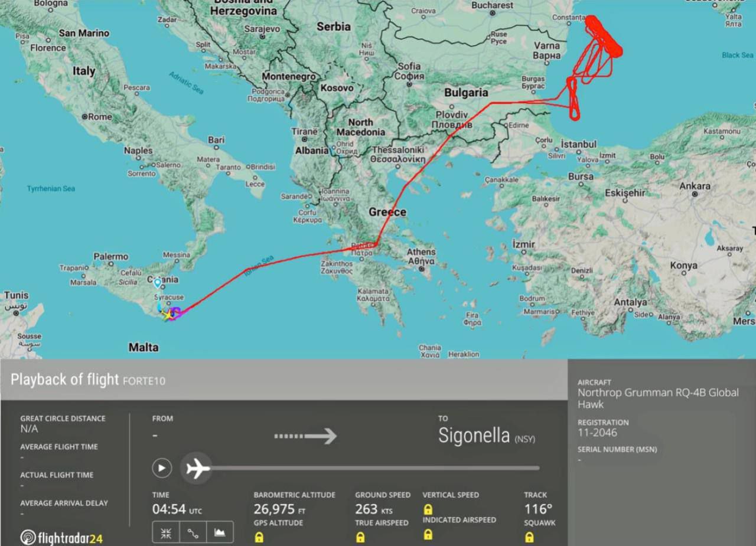Open the altitude graph chart icon
Image resolution: width=756 pixels, height=546 pixels.
[x=220, y=532]
